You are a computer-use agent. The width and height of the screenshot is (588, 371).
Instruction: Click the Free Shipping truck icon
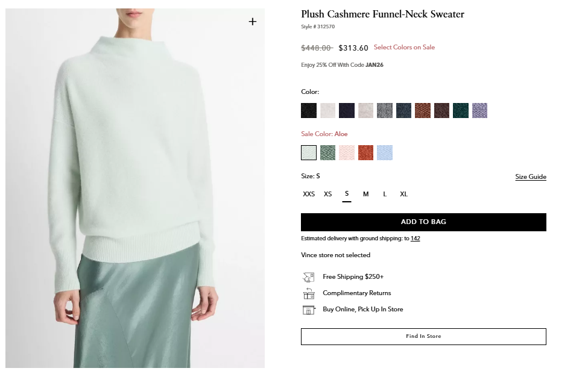tap(308, 277)
